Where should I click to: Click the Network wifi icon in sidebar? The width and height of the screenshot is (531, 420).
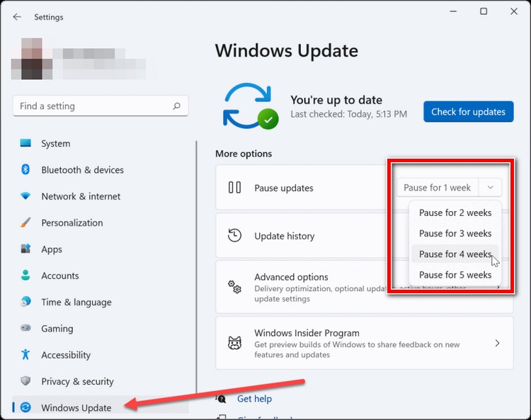tap(25, 195)
